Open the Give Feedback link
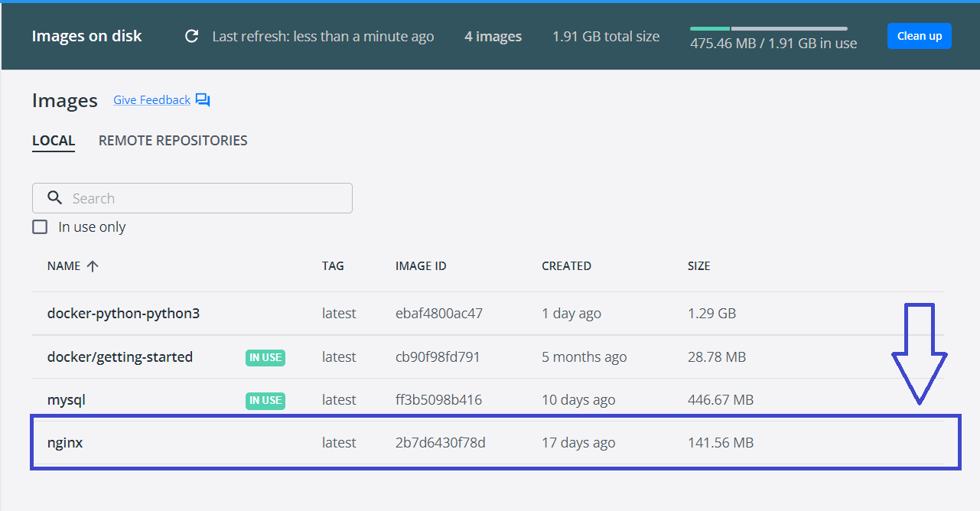 coord(151,100)
